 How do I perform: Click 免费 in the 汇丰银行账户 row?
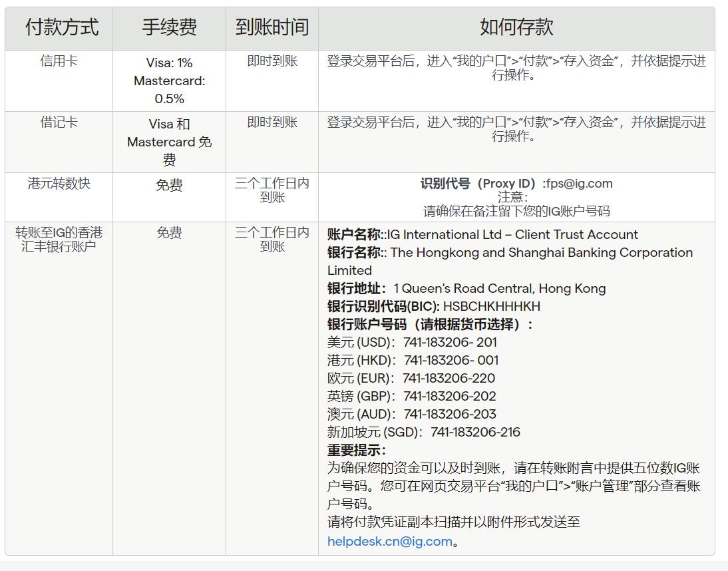point(170,232)
